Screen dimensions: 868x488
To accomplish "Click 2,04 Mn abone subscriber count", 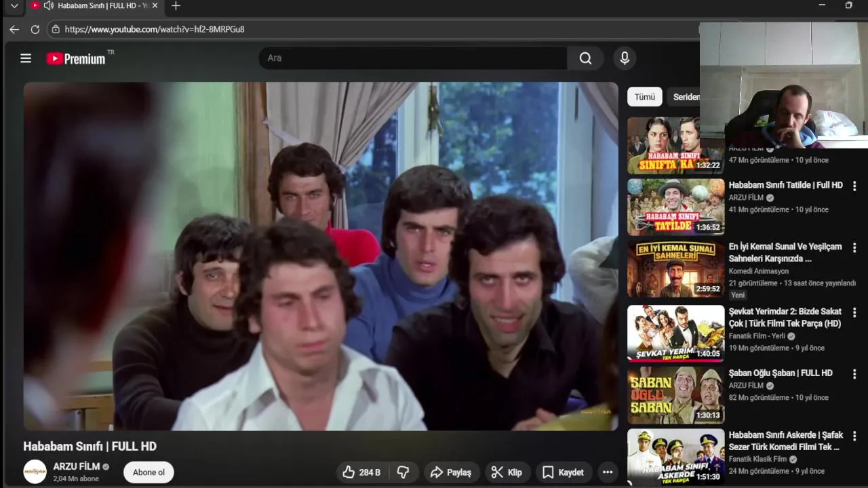I will [x=76, y=479].
